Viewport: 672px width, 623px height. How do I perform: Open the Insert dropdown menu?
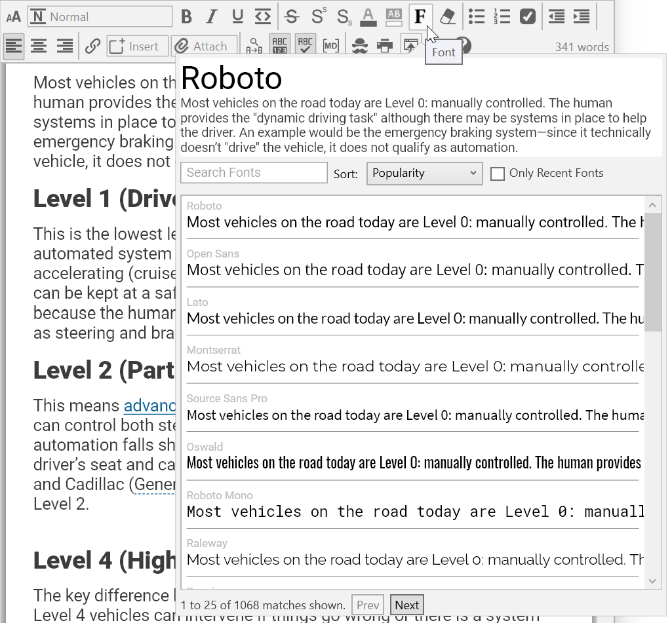click(x=134, y=46)
